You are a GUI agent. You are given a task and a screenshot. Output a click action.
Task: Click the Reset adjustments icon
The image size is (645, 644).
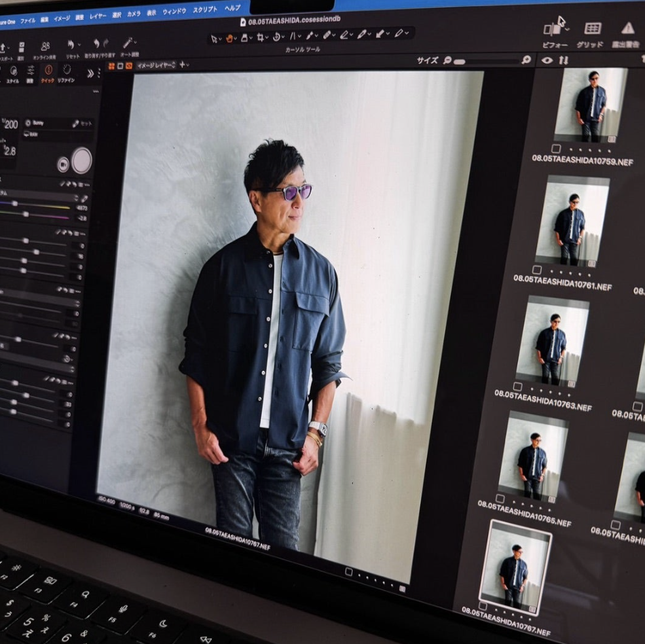[x=71, y=44]
